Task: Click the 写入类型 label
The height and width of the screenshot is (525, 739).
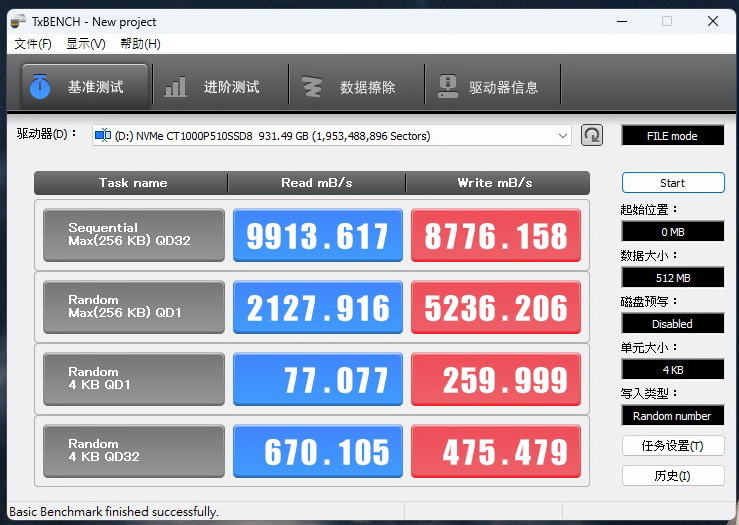Action: tap(649, 394)
